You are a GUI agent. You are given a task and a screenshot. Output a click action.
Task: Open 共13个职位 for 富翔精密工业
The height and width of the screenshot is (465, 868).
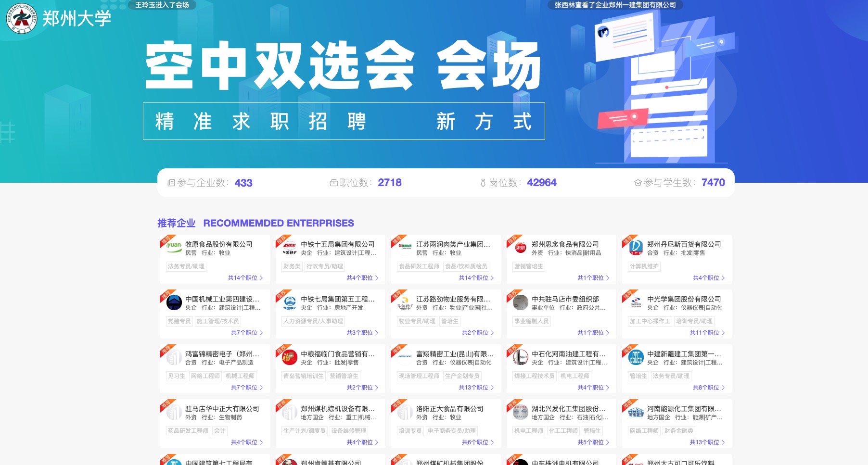(476, 388)
